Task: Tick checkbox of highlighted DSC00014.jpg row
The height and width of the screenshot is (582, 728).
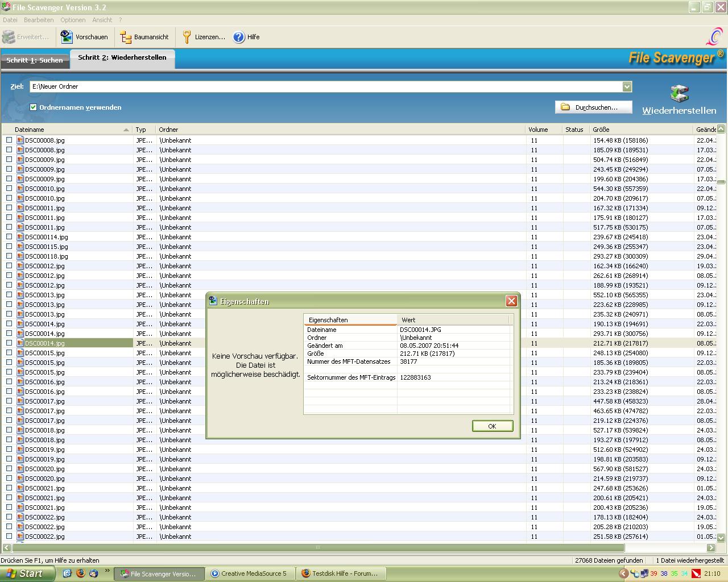Action: pyautogui.click(x=9, y=343)
